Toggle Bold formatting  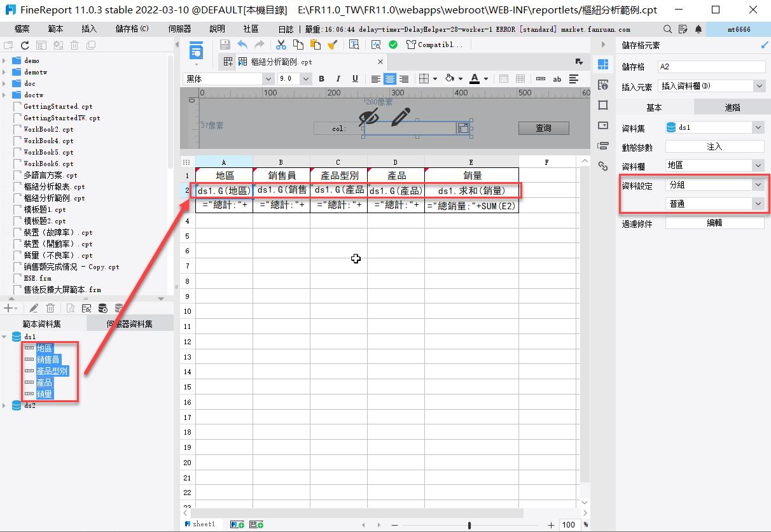click(x=321, y=79)
